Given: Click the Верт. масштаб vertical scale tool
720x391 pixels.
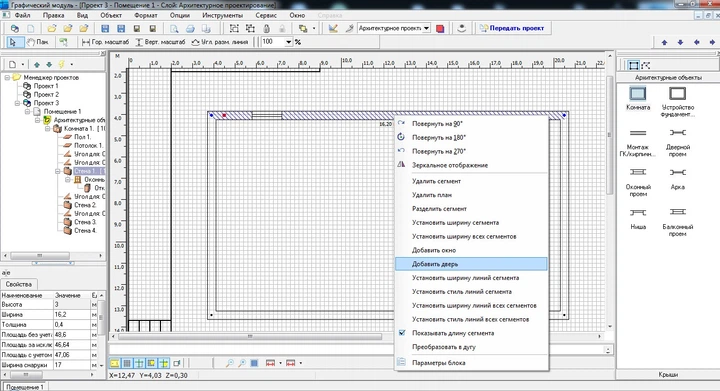Looking at the screenshot, I should click(160, 42).
